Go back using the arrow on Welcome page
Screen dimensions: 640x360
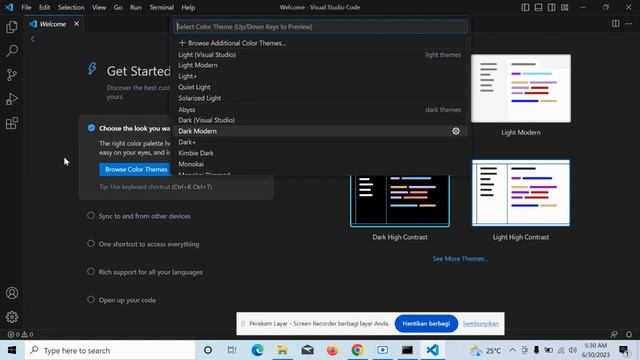click(33, 39)
